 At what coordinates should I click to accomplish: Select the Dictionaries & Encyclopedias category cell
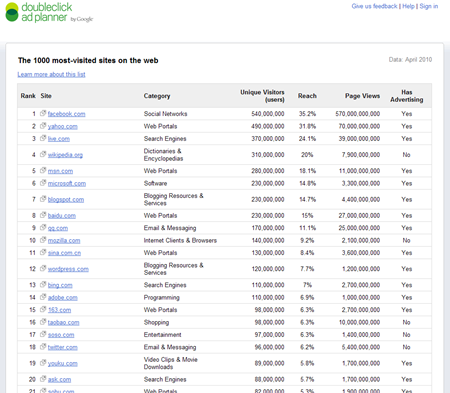pos(163,155)
